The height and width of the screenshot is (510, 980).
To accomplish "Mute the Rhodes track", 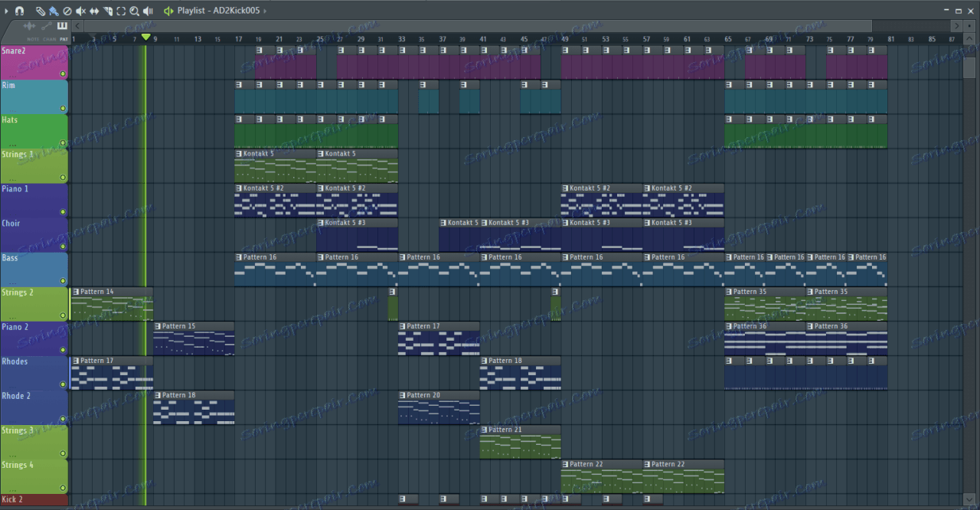I will pyautogui.click(x=63, y=384).
